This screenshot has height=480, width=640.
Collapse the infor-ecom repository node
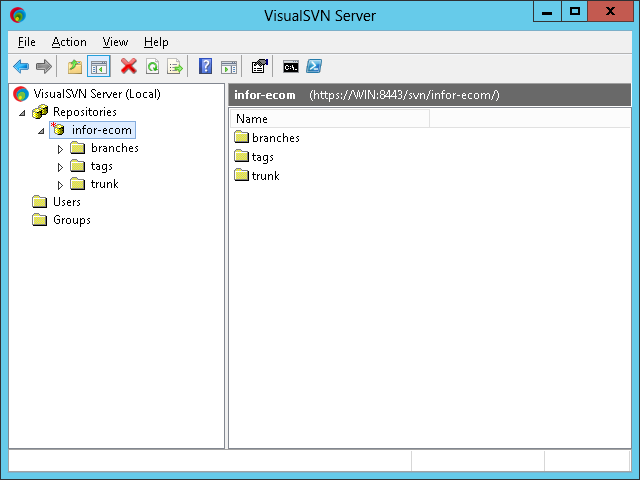coord(41,131)
